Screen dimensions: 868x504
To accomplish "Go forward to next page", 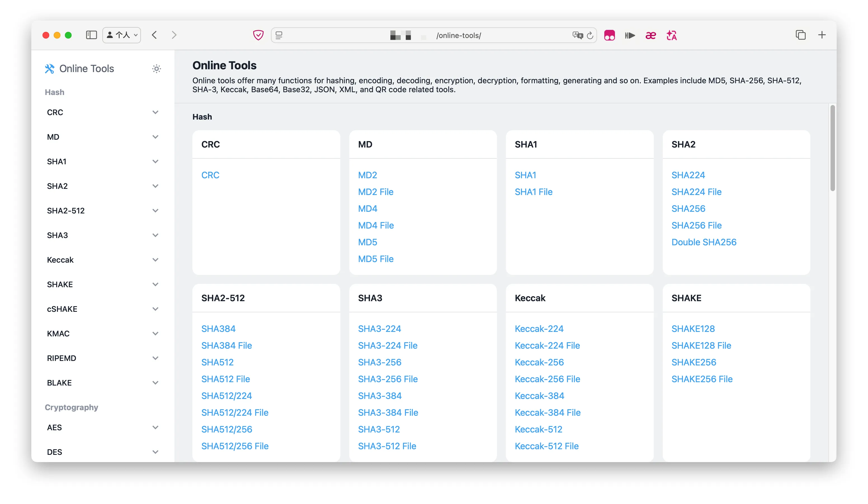I will pos(174,35).
